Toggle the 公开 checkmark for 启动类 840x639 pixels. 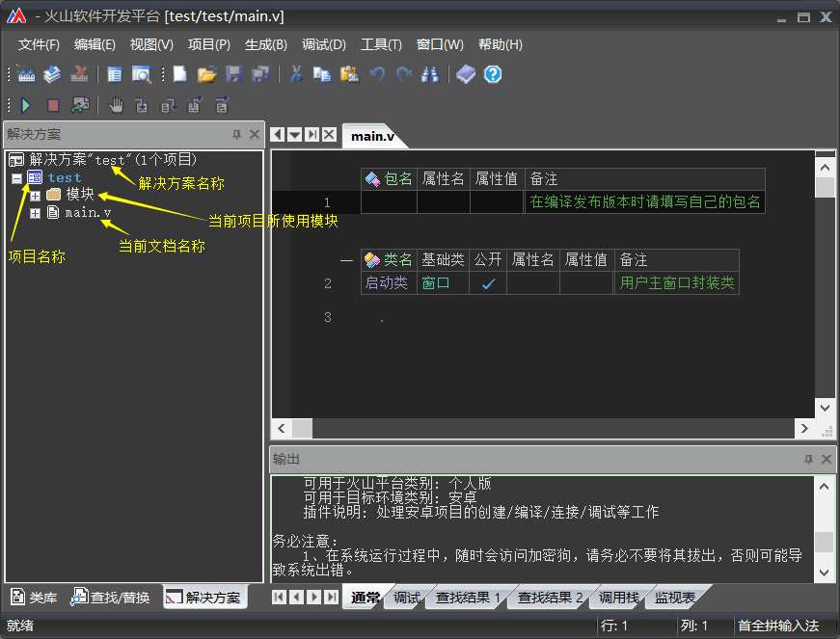(x=488, y=283)
